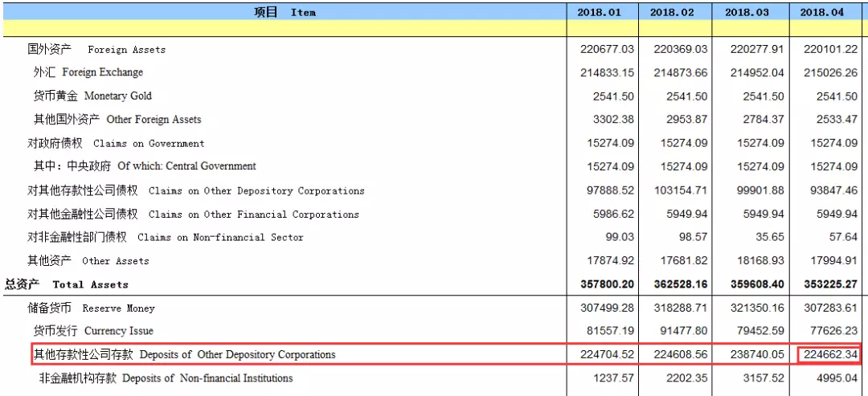
Task: Select Foreign Exchange value 214873.66
Action: [x=681, y=72]
